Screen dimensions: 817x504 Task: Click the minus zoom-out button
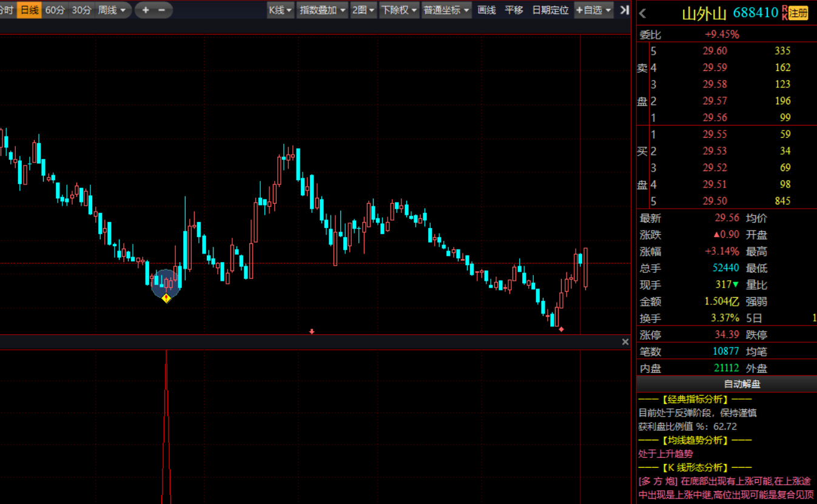click(x=161, y=10)
